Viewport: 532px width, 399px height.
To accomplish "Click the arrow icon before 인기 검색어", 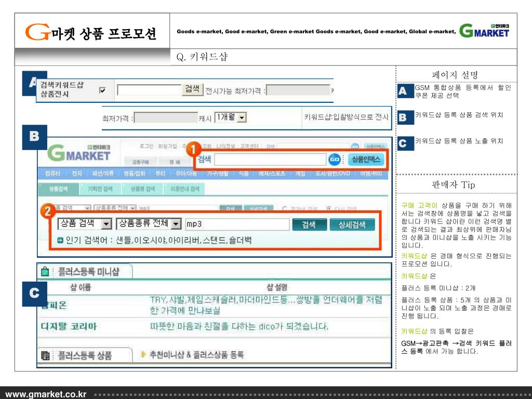I will pyautogui.click(x=60, y=241).
